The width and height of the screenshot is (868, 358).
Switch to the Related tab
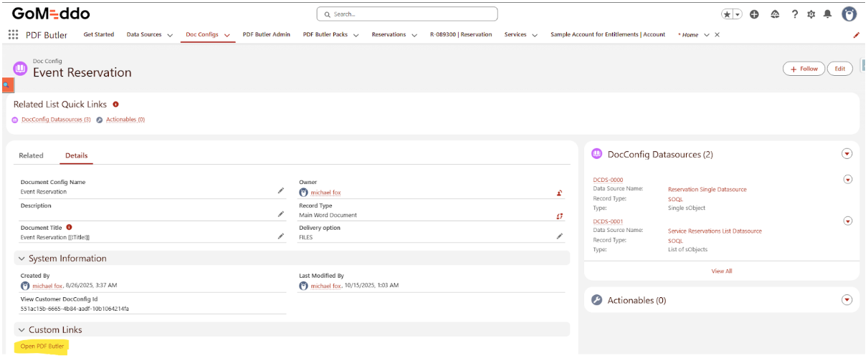[31, 155]
